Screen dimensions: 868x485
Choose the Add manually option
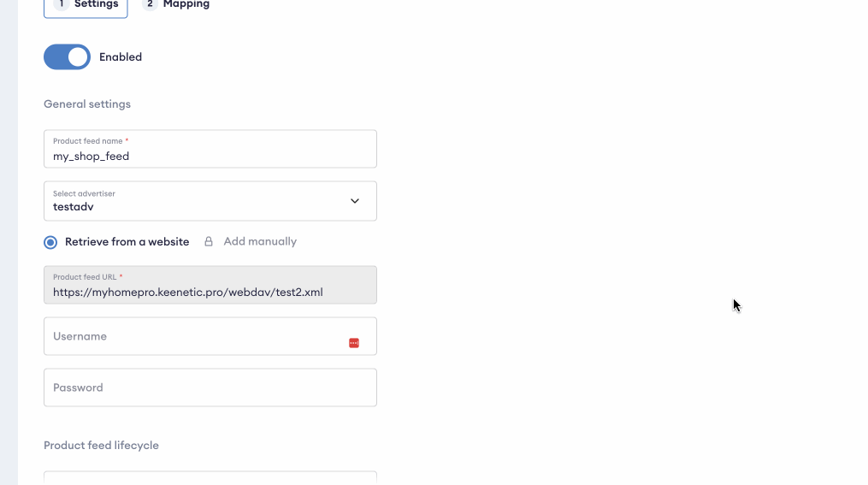260,242
